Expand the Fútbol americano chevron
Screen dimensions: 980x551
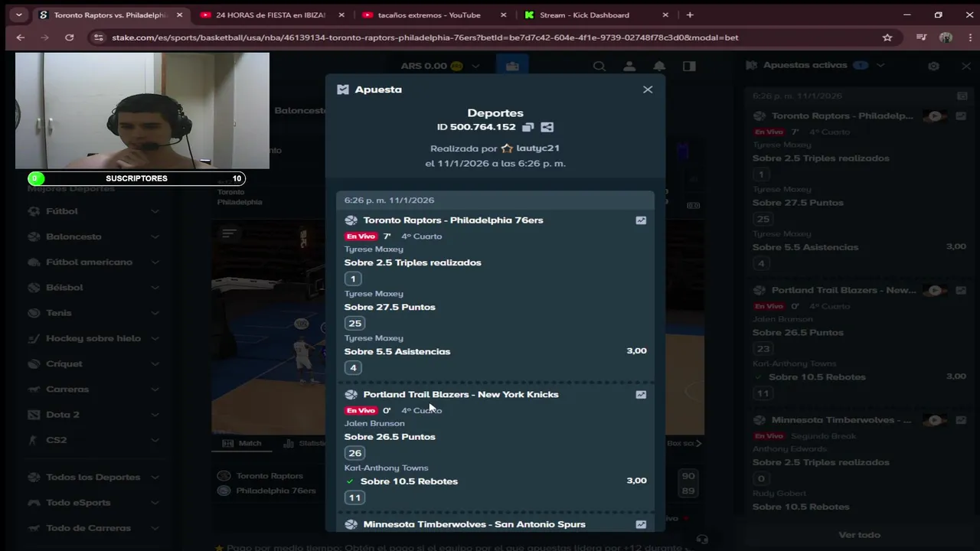click(x=155, y=262)
